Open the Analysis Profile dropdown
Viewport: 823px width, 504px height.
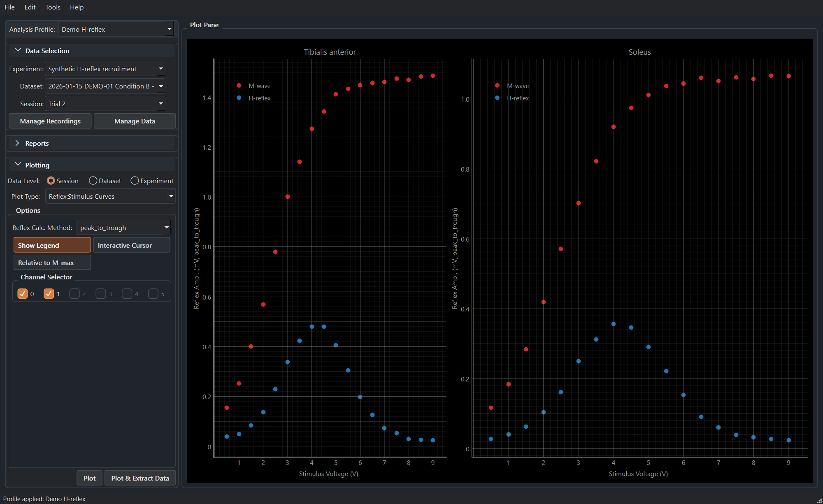point(116,29)
